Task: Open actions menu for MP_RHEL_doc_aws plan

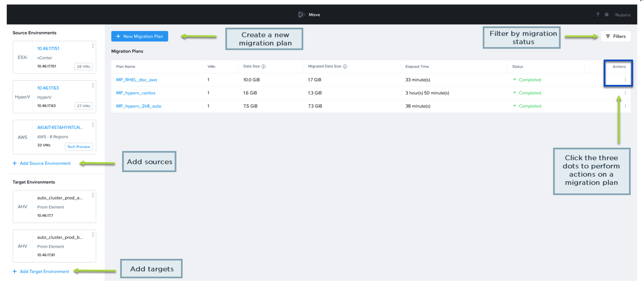Action: [x=625, y=80]
